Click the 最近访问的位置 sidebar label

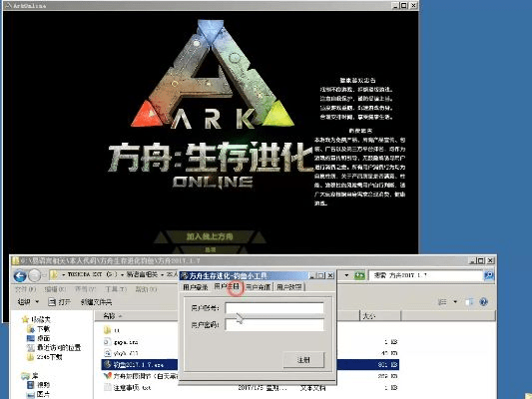tap(59, 347)
